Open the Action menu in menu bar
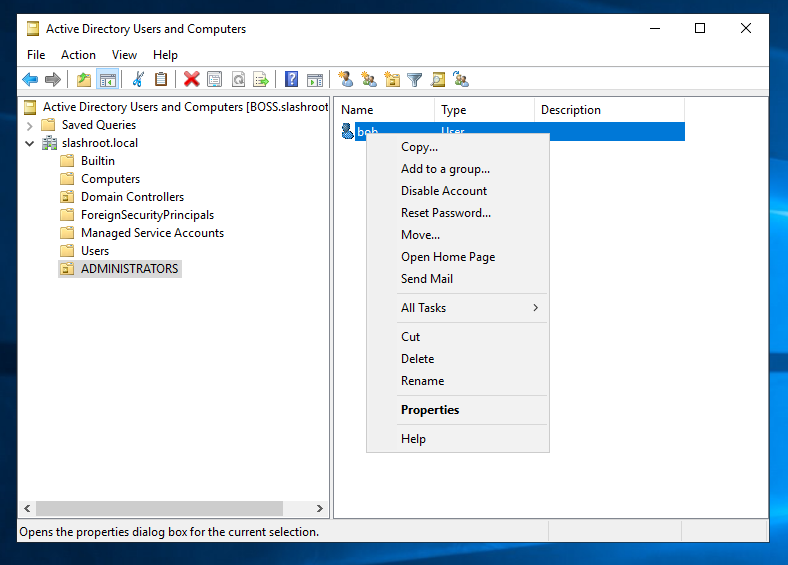The image size is (788, 565). [x=78, y=55]
